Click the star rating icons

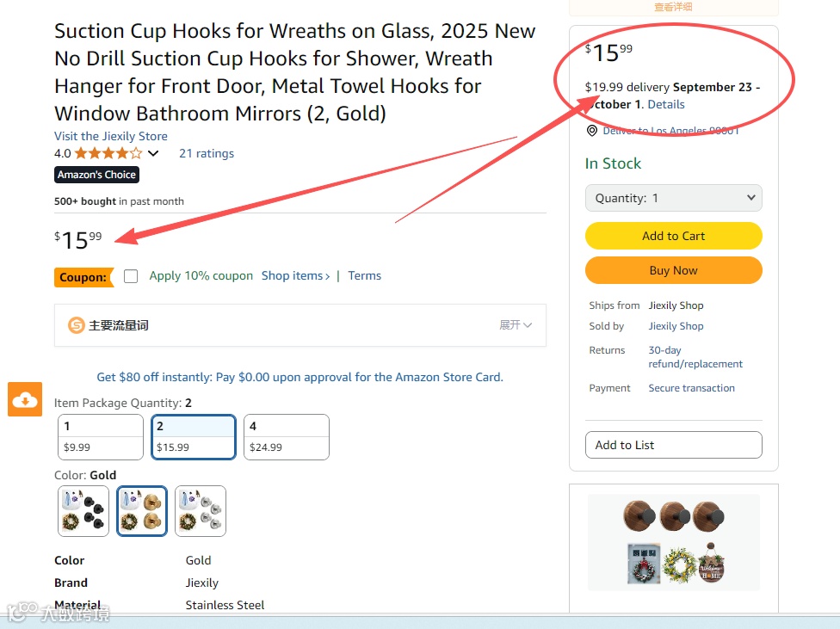(108, 154)
